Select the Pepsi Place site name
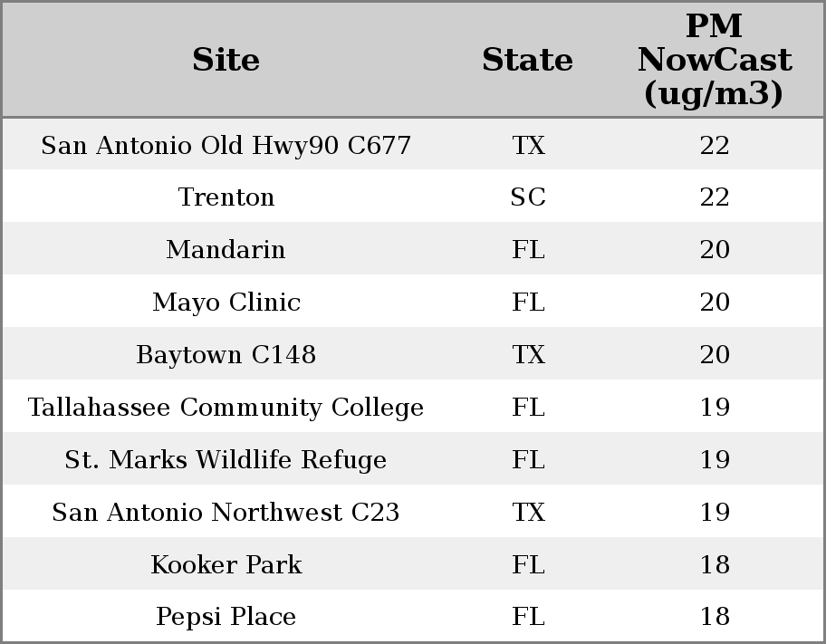This screenshot has height=644, width=826. 226,617
